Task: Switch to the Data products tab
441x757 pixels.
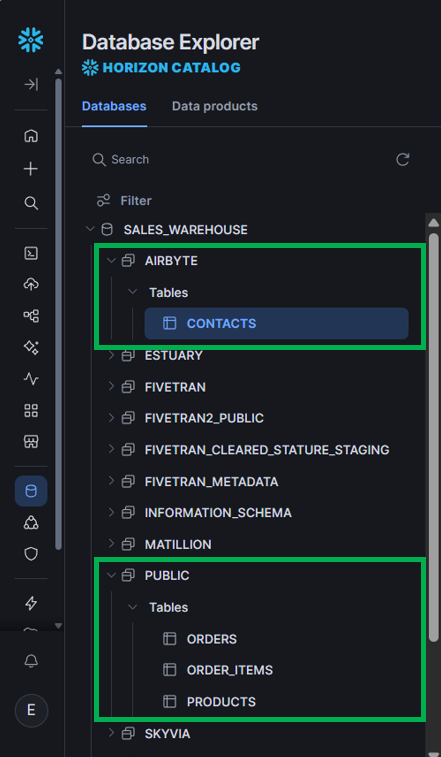Action: (214, 106)
